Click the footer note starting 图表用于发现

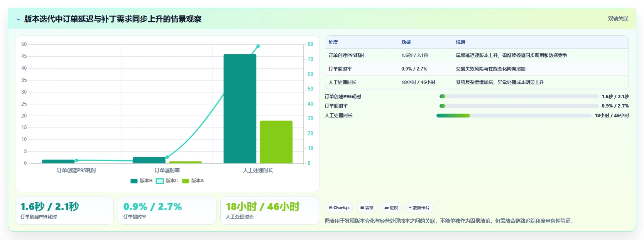[x=450, y=221]
